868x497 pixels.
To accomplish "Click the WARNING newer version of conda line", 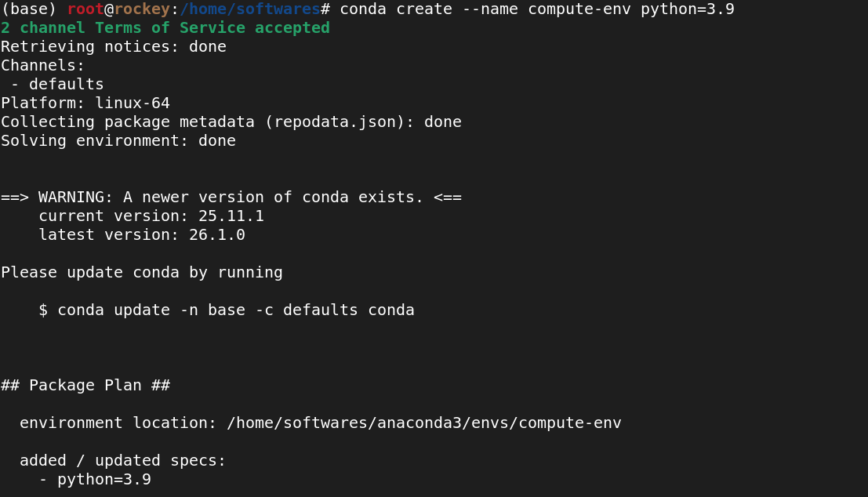I will pos(231,197).
